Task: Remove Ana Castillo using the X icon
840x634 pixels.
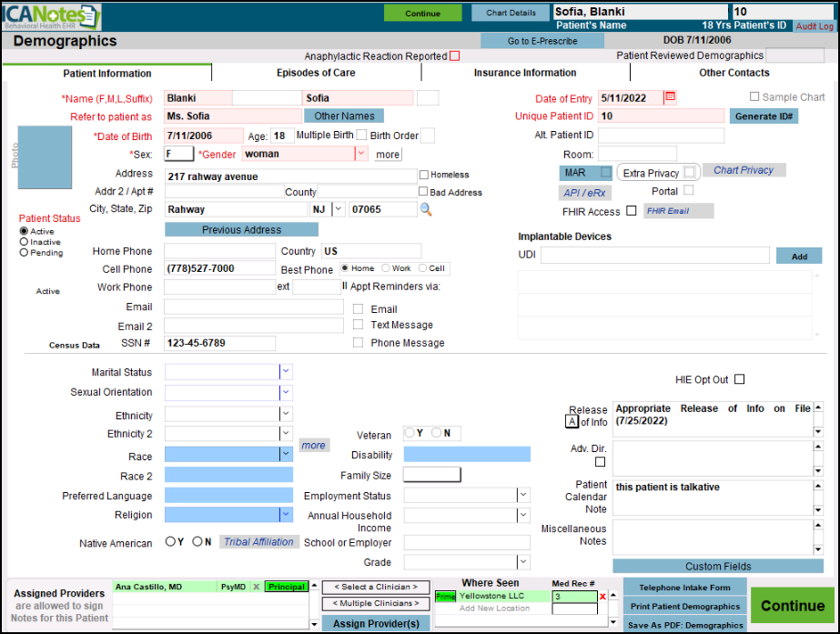Action: pyautogui.click(x=256, y=588)
